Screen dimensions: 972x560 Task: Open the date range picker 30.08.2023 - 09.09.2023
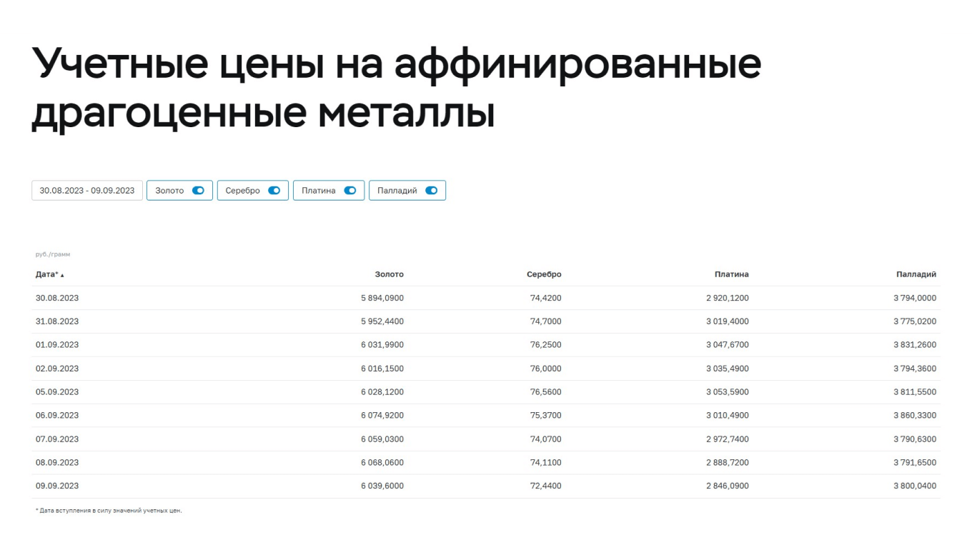(x=86, y=190)
